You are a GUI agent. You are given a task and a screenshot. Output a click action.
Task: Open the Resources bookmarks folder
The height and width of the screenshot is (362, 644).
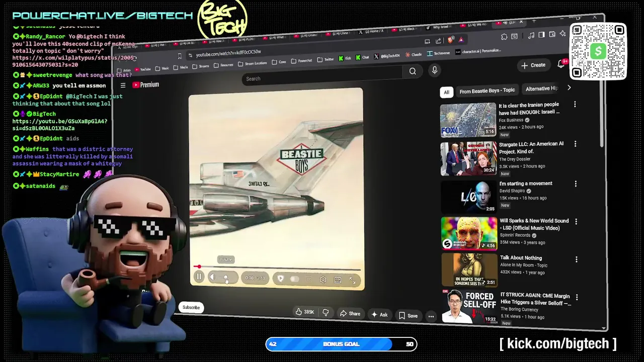(223, 65)
